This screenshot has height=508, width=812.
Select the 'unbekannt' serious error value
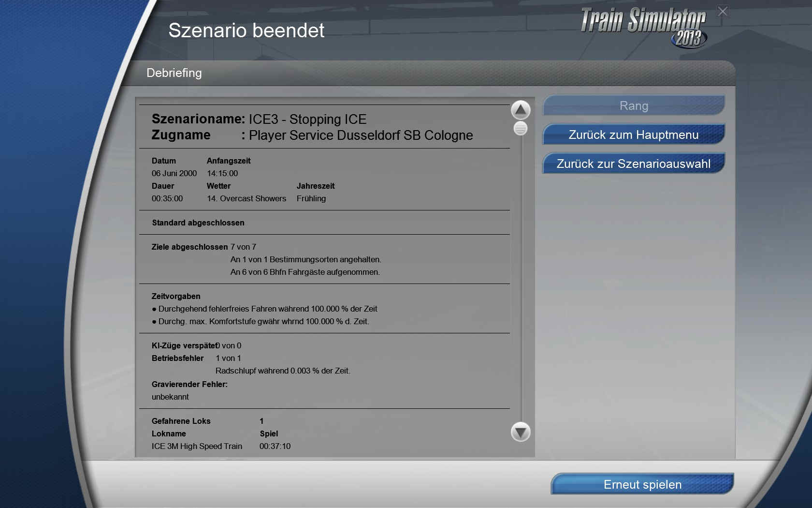[170, 397]
